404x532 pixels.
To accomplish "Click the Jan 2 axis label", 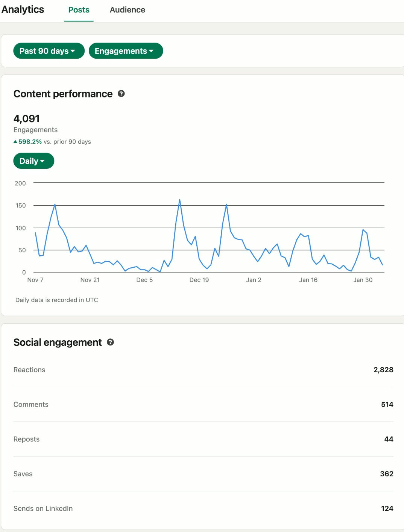I will [254, 280].
